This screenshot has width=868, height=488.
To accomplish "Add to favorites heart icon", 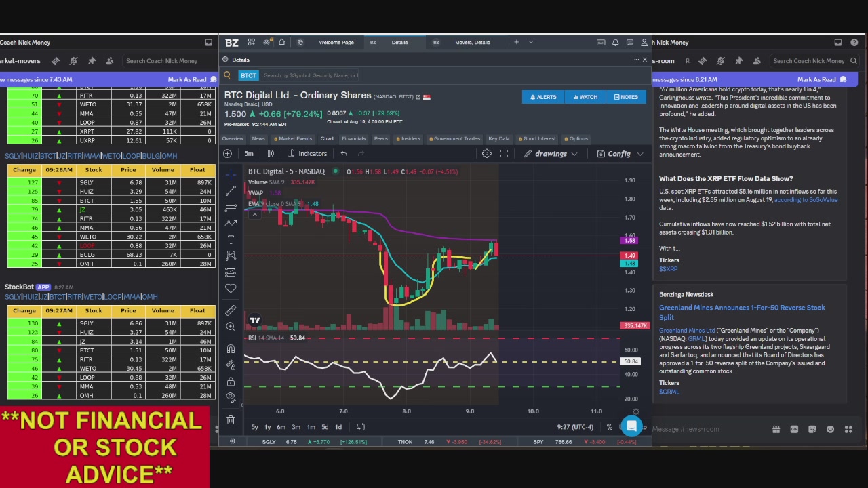I will pyautogui.click(x=231, y=288).
